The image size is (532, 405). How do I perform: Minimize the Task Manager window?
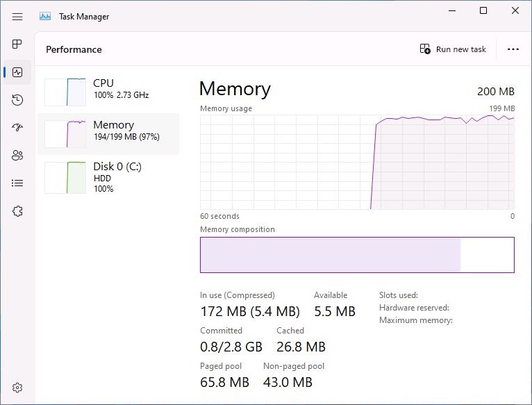[x=452, y=10]
